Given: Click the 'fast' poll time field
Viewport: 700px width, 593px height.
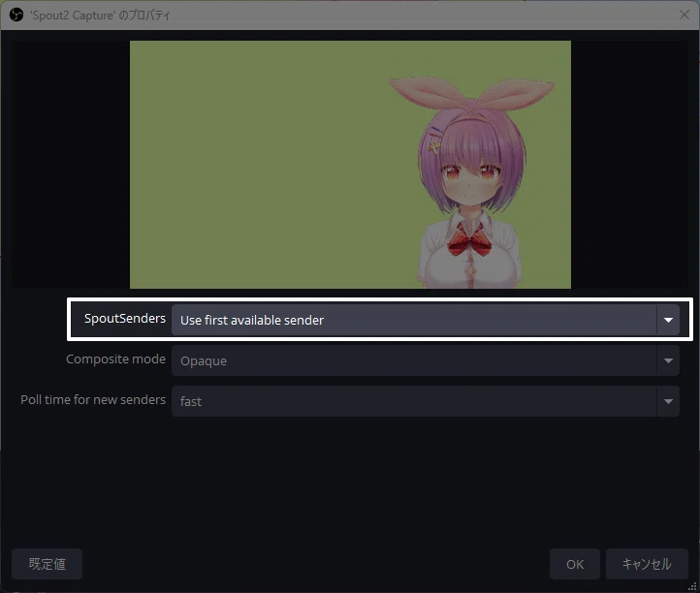Looking at the screenshot, I should pos(426,401).
